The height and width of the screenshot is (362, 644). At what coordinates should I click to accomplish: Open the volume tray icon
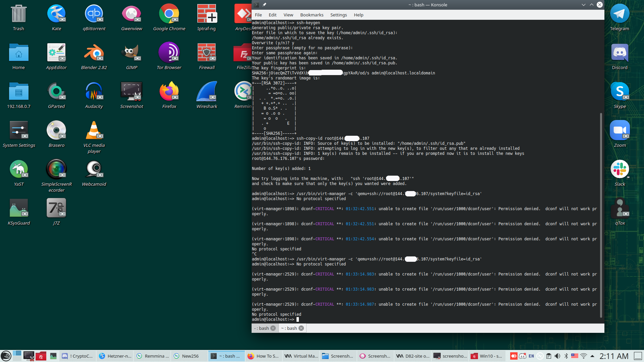click(x=557, y=356)
